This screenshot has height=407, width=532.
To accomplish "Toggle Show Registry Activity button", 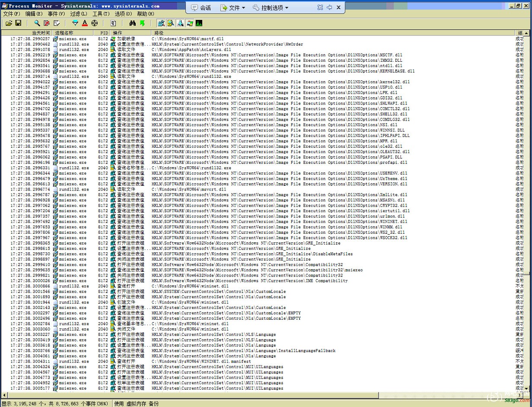I will coord(161,23).
